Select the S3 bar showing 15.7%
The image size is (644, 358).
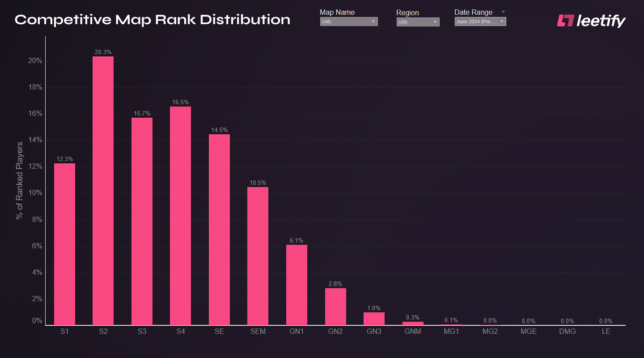point(142,221)
